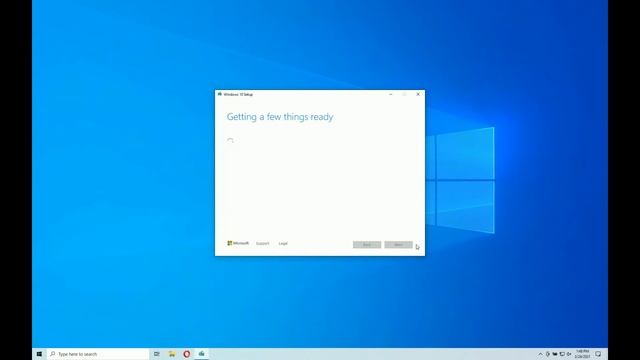Launch Opera browser from the taskbar
Screen dimensions: 640x360
click(x=187, y=354)
